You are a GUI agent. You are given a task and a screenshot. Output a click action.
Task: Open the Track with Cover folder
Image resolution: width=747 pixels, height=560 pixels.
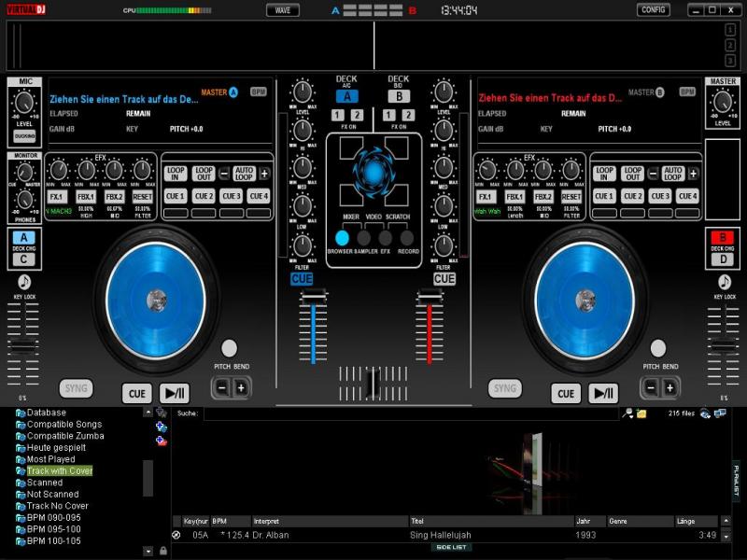click(x=60, y=471)
